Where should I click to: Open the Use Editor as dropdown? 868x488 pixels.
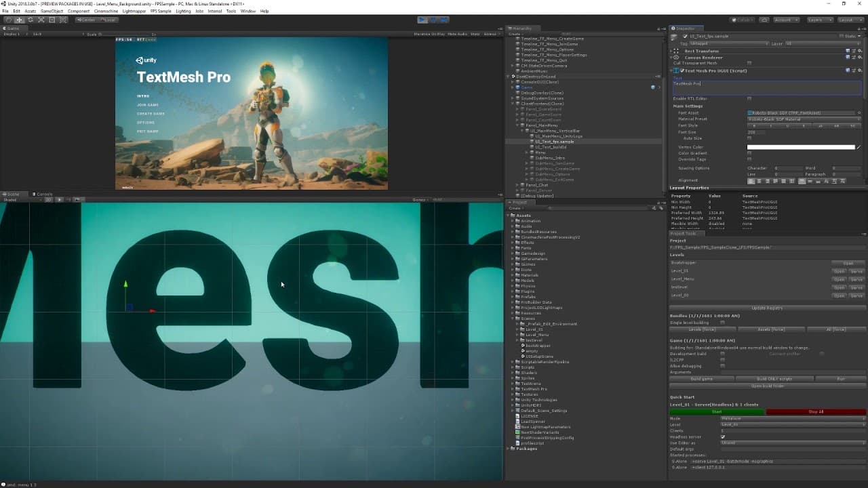(793, 443)
